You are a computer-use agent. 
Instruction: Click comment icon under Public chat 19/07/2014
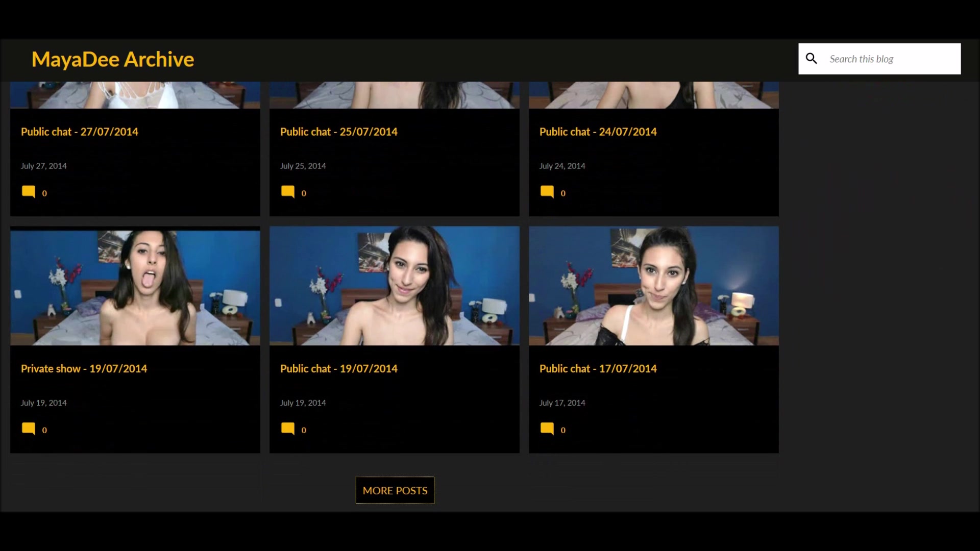[288, 429]
